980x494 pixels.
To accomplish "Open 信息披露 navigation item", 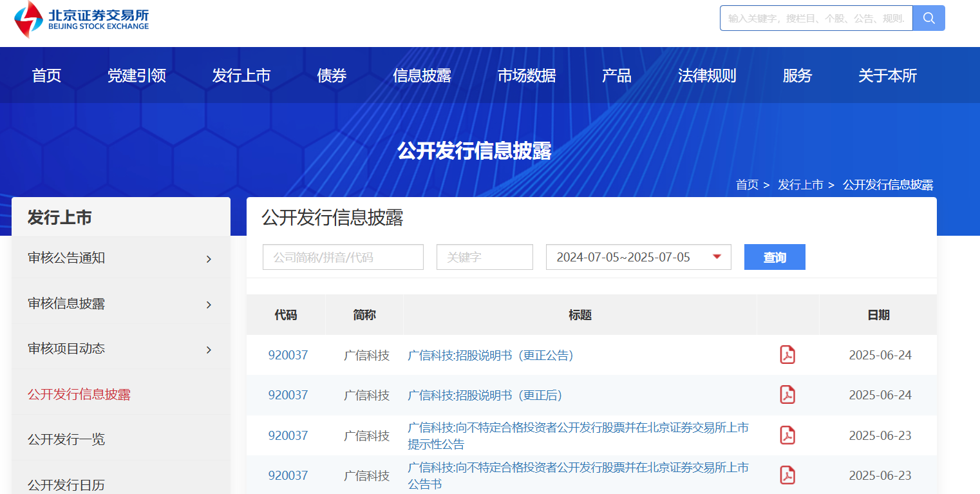I will click(422, 76).
